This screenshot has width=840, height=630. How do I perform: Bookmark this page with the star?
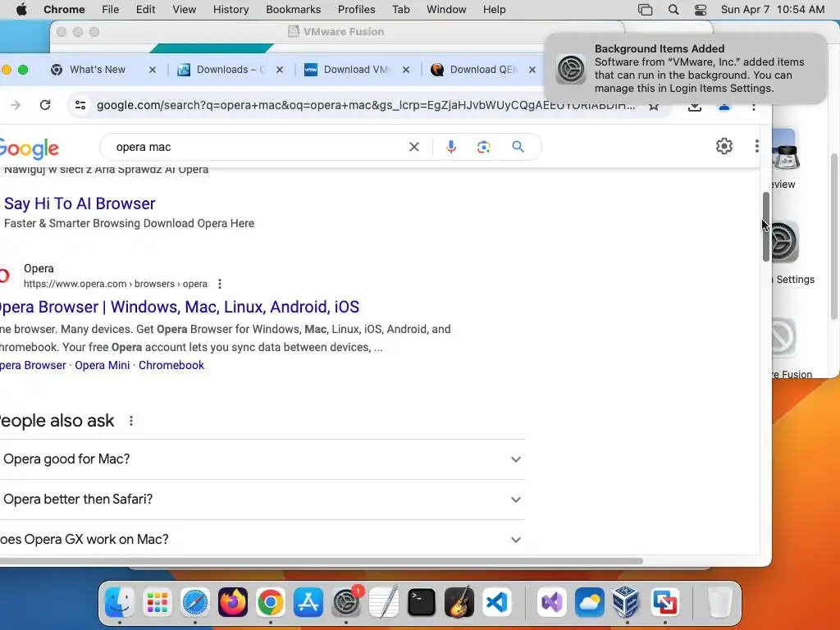[x=653, y=107]
